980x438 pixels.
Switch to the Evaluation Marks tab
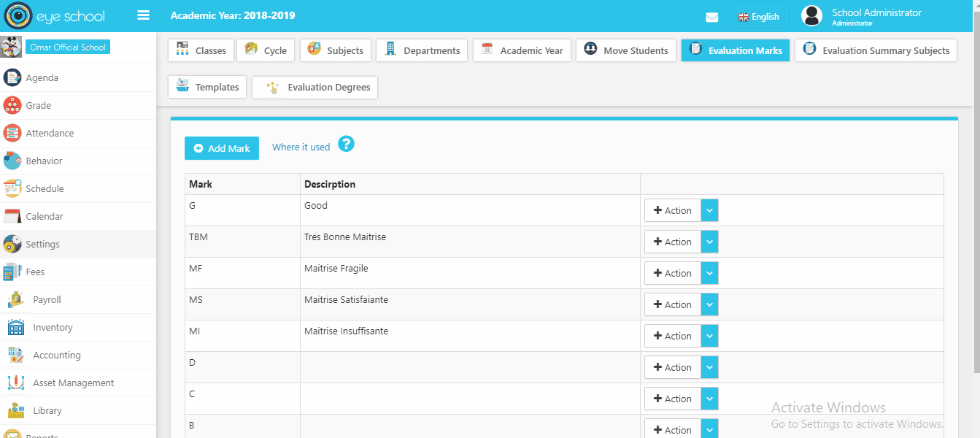point(736,50)
